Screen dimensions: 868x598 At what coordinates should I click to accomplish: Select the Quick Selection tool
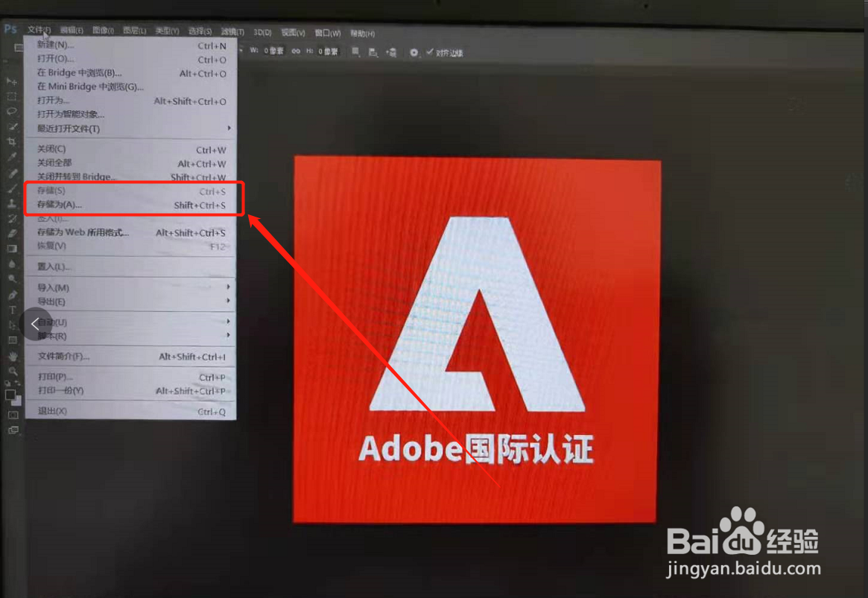coord(12,127)
